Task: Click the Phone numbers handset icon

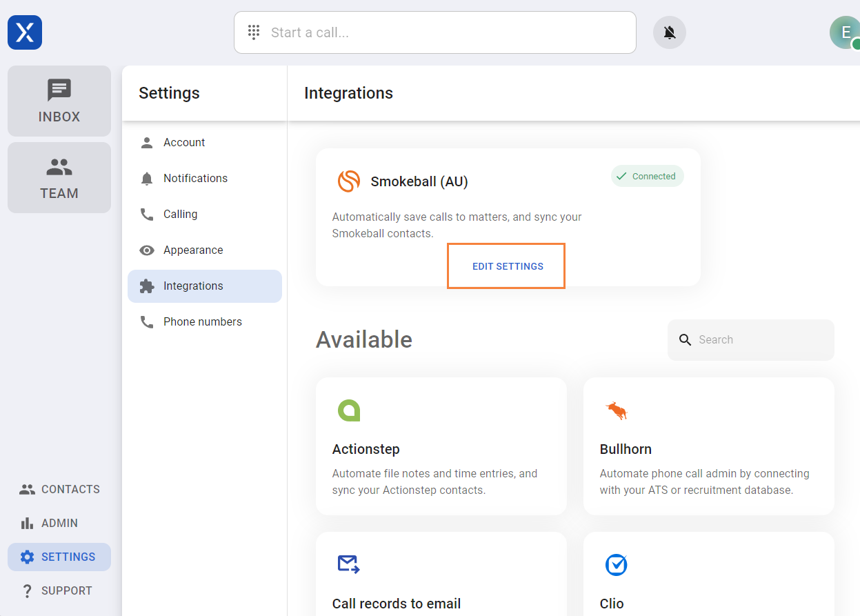Action: (x=147, y=322)
